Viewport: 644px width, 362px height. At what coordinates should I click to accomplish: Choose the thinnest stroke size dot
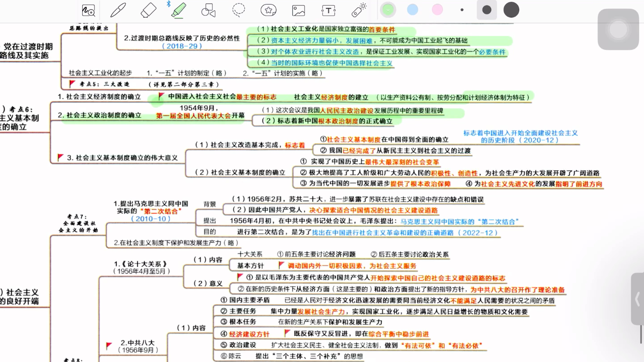[462, 10]
